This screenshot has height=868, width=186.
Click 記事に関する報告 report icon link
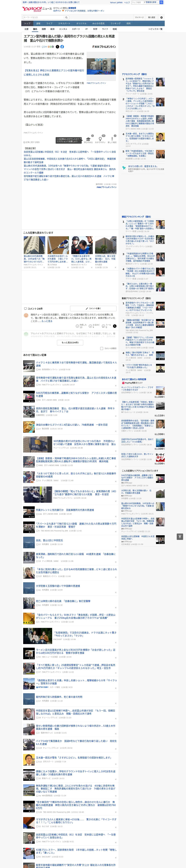tap(32, 142)
